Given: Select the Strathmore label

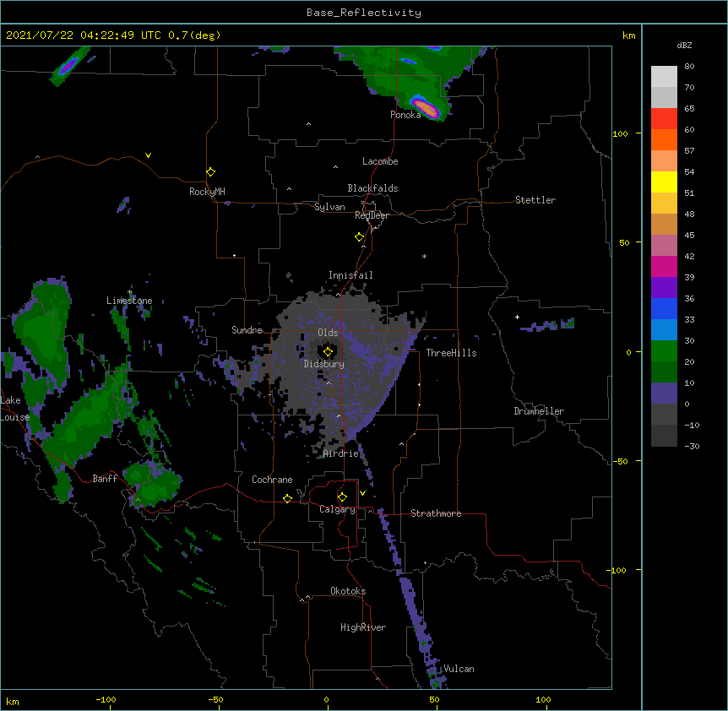Looking at the screenshot, I should click(x=436, y=513).
